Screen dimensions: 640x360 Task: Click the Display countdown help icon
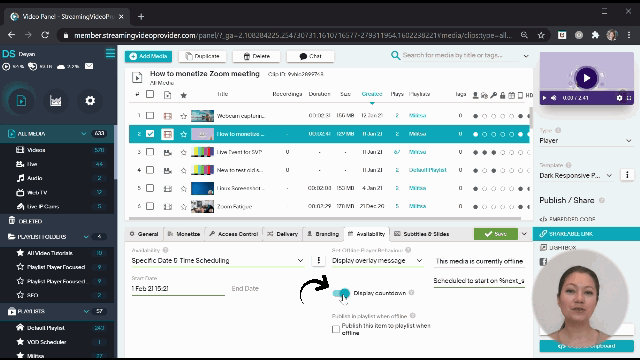pos(411,293)
